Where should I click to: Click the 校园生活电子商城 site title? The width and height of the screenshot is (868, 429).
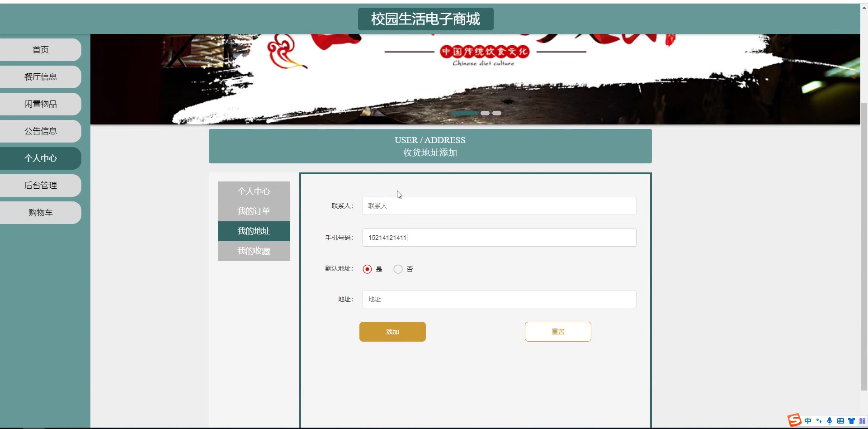point(426,19)
